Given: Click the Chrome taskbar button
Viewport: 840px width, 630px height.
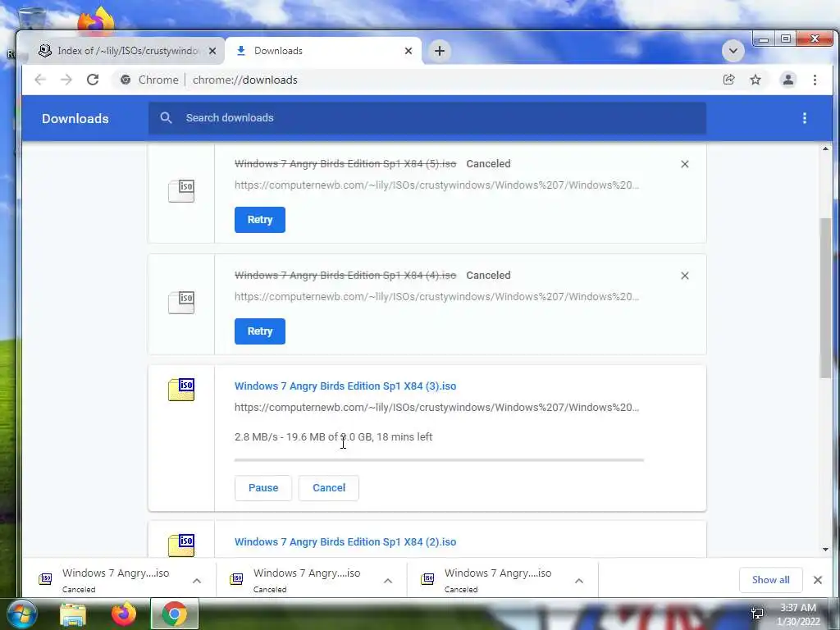Looking at the screenshot, I should tap(174, 614).
